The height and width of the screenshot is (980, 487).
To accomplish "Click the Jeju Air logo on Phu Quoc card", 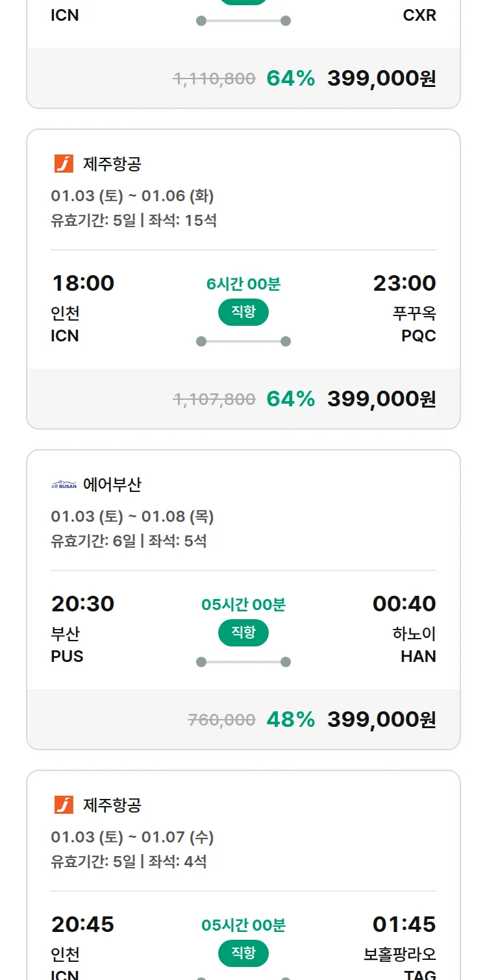I will pos(64,164).
